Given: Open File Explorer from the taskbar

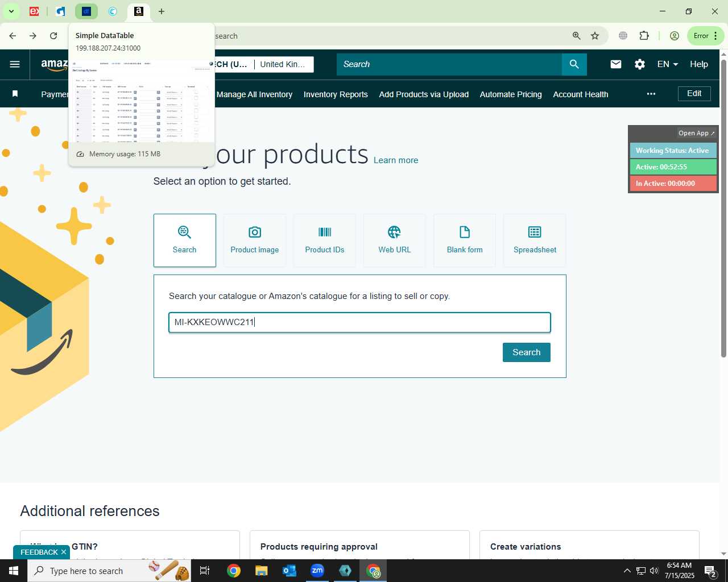Looking at the screenshot, I should click(261, 571).
